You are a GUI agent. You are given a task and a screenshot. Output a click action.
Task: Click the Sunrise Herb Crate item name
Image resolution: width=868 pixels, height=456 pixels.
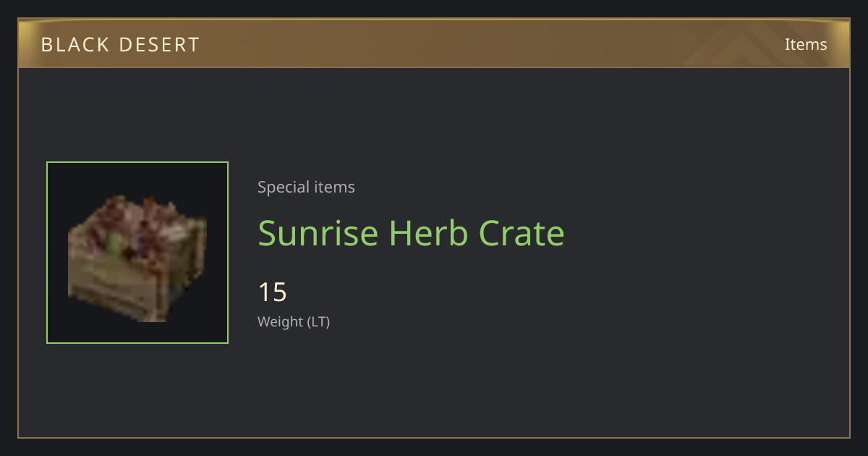coord(411,233)
